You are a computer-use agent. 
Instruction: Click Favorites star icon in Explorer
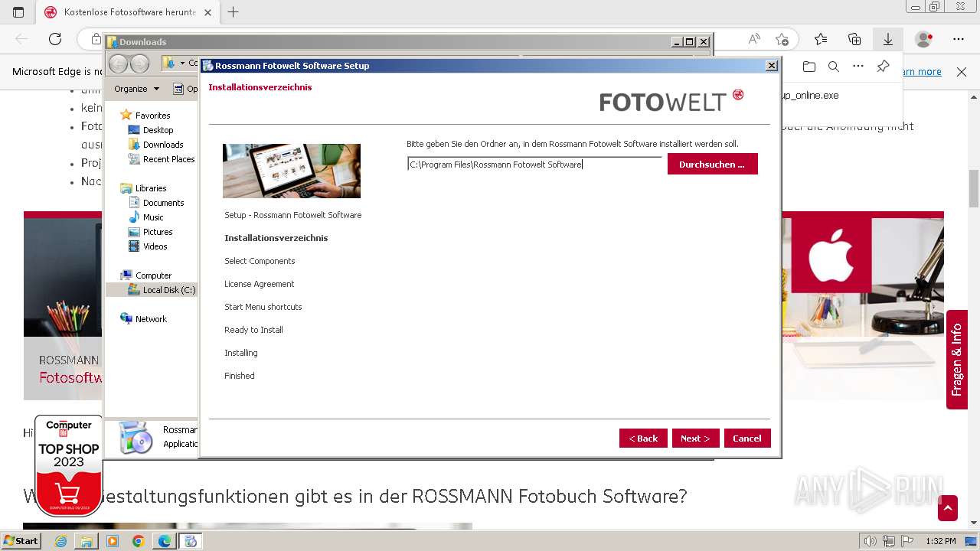[126, 116]
